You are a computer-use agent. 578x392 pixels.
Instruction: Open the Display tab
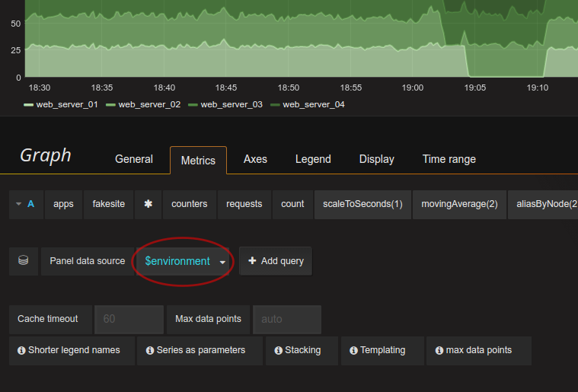tap(376, 159)
